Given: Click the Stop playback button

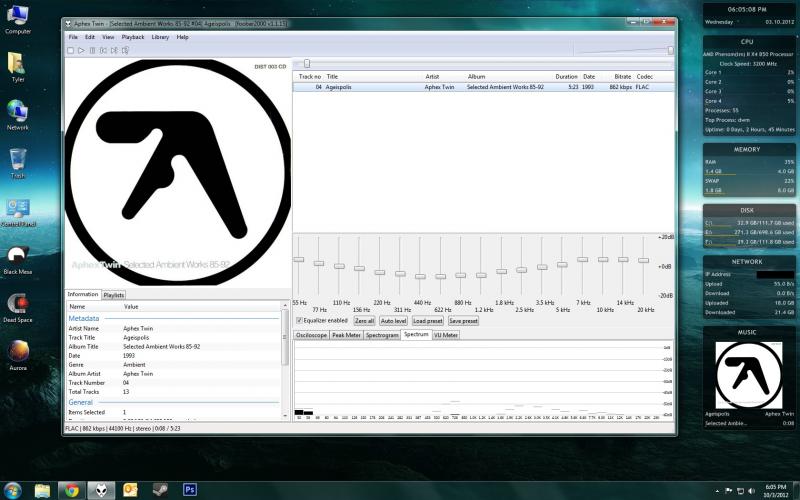Looking at the screenshot, I should pos(70,51).
